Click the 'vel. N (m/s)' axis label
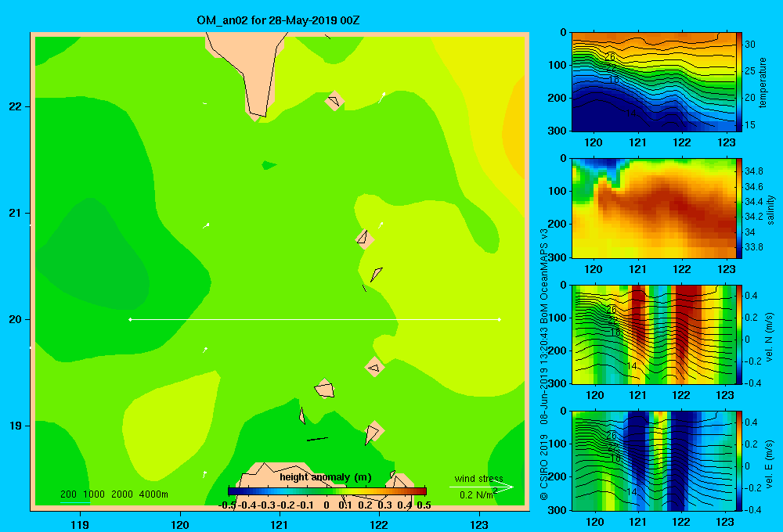This screenshot has height=532, width=783. 770,337
